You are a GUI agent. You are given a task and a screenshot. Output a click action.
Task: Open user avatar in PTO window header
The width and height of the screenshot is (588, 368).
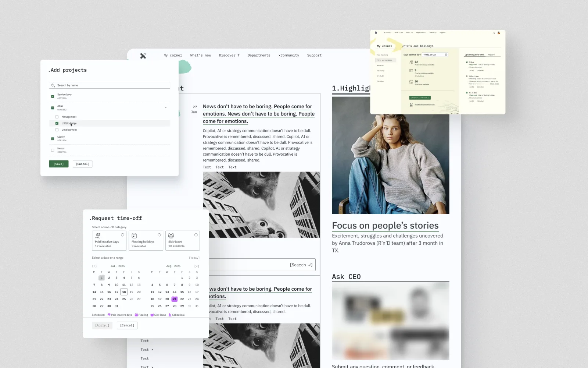pyautogui.click(x=499, y=33)
